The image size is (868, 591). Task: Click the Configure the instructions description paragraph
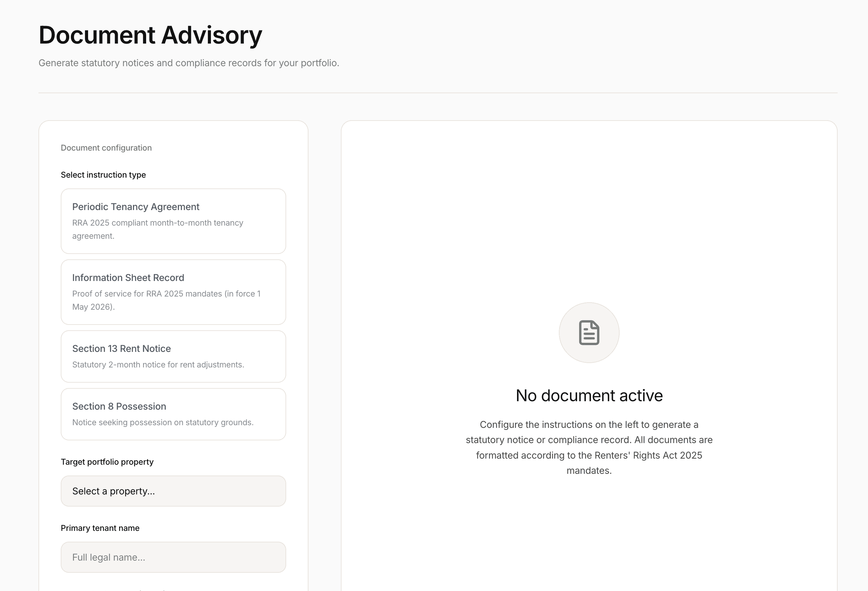pos(589,447)
